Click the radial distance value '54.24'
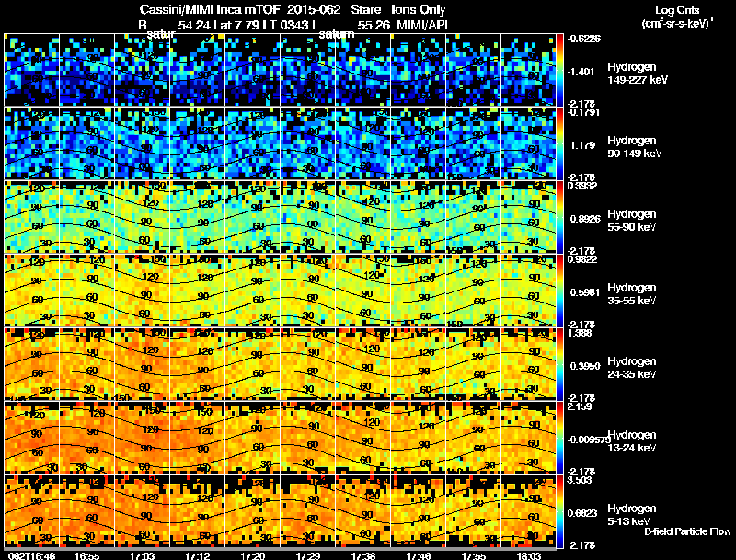The width and height of the screenshot is (736, 560). (194, 26)
